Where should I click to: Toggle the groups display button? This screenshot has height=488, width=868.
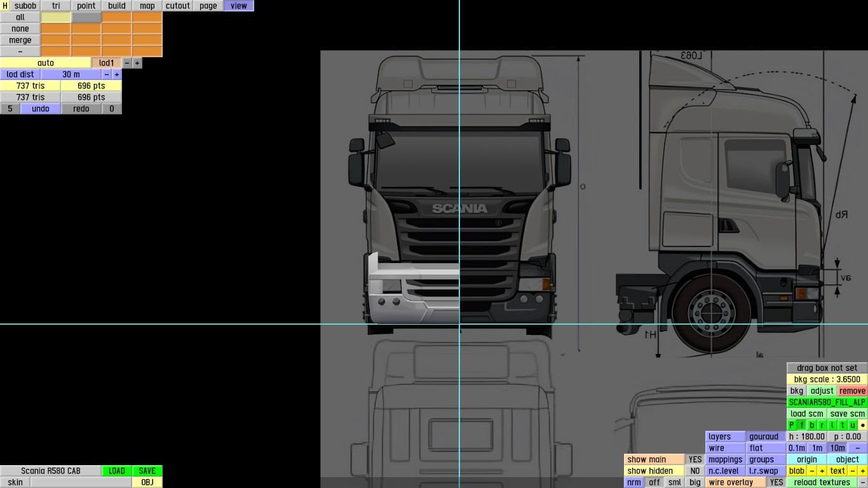766,459
